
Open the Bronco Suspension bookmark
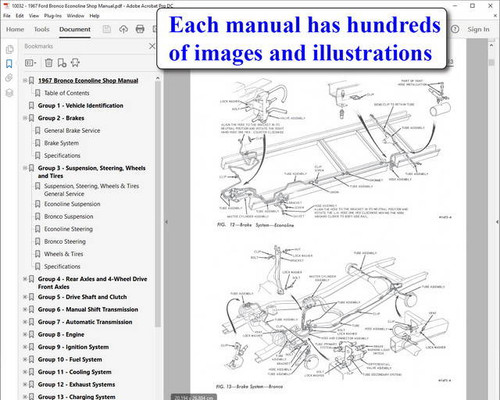pyautogui.click(x=69, y=217)
